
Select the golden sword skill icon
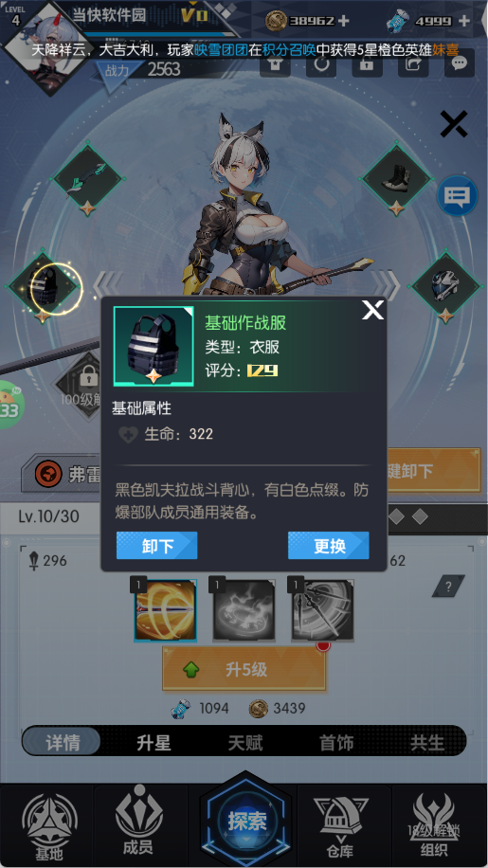tap(166, 610)
